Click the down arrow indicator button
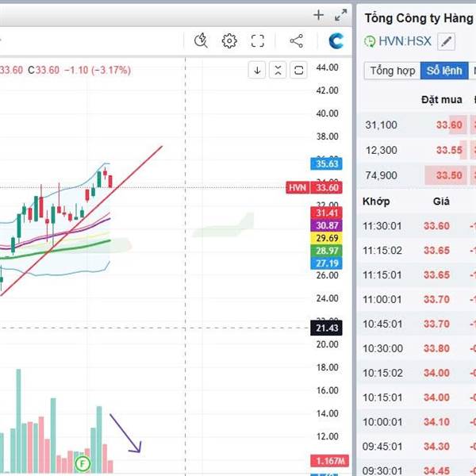 pyautogui.click(x=257, y=71)
